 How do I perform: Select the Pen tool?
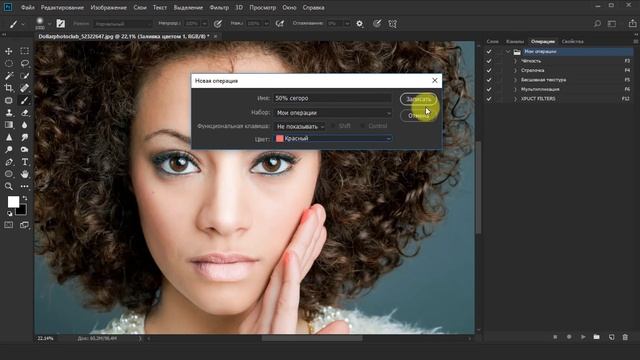[9, 162]
